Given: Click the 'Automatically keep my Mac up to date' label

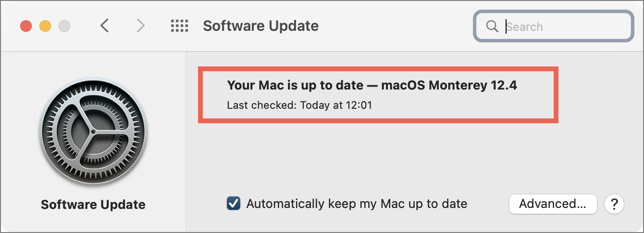Looking at the screenshot, I should click(x=357, y=204).
